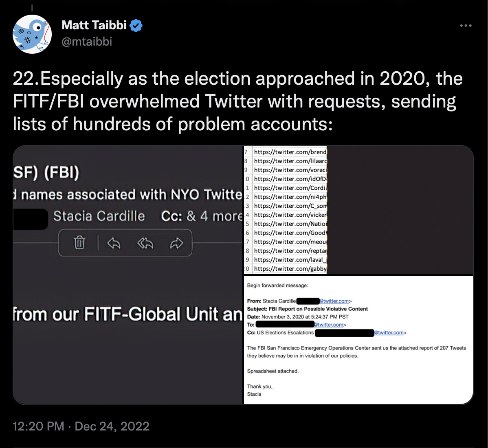Open the @mtaibbi handle link

[x=87, y=42]
